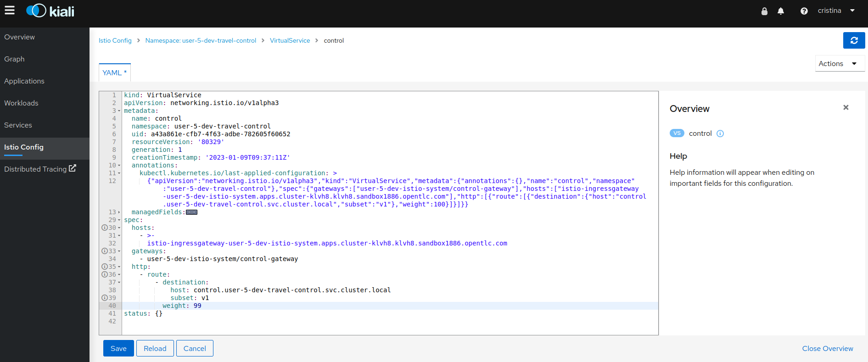Click the info marker on line 30
This screenshot has height=362, width=868.
pos(105,228)
